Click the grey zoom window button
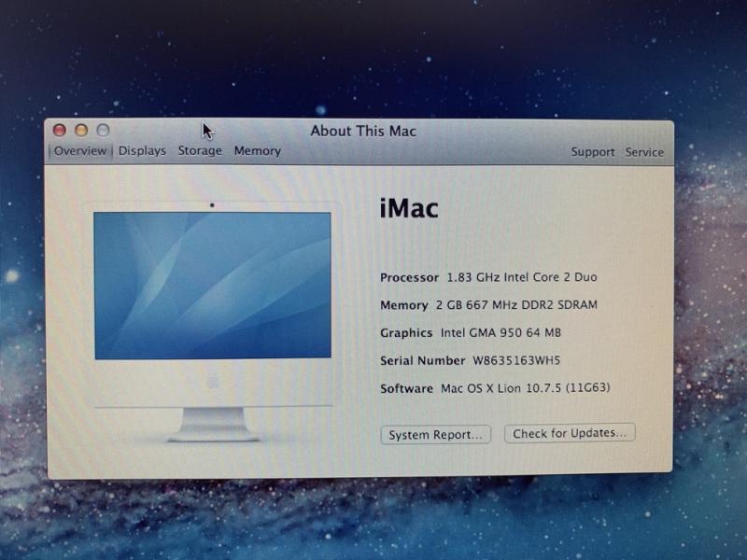747x560 pixels. 104,130
